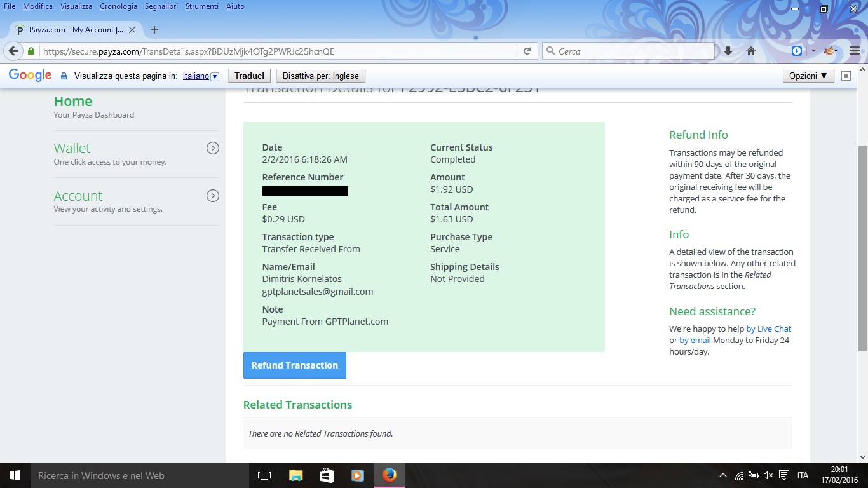
Task: Go to Home Payza Dashboard link
Action: coord(73,102)
